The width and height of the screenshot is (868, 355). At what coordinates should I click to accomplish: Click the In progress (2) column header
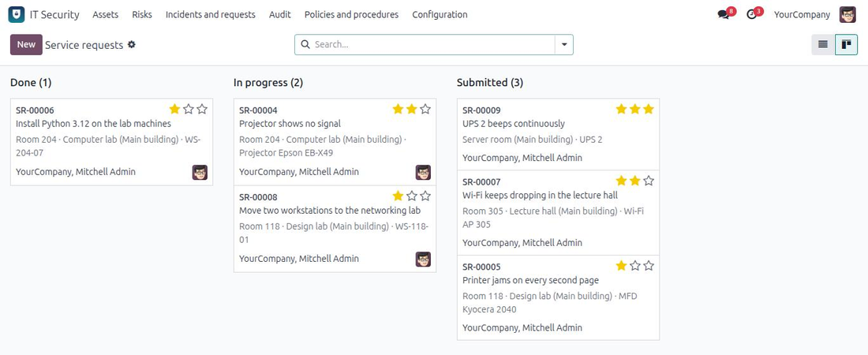[268, 83]
